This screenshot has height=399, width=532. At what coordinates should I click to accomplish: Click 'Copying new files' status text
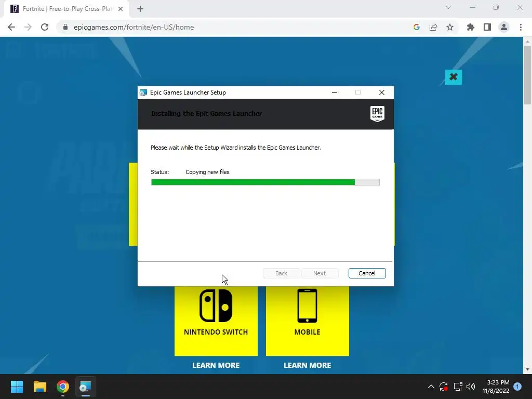[x=207, y=172]
